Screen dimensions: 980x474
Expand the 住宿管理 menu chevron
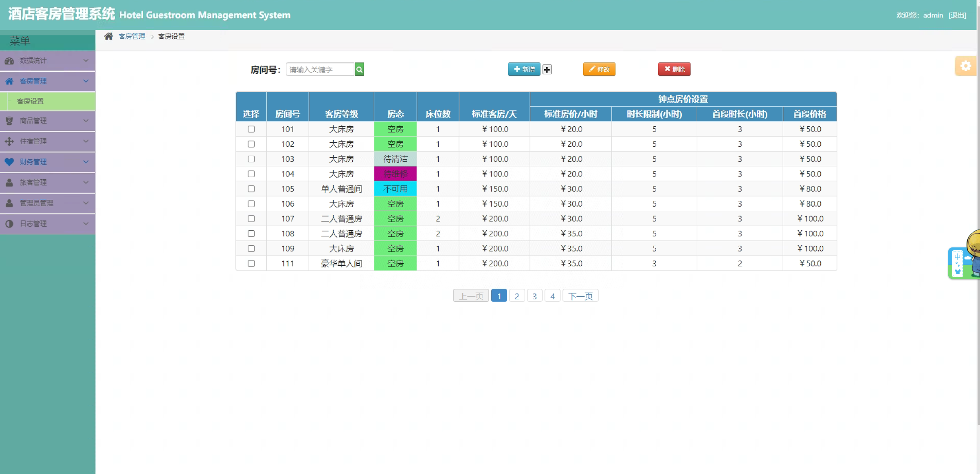click(86, 141)
